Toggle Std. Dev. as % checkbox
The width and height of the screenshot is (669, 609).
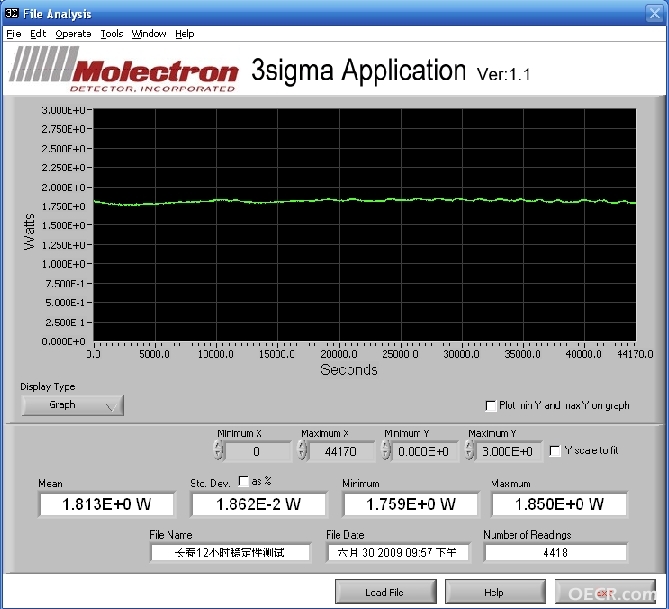[243, 481]
